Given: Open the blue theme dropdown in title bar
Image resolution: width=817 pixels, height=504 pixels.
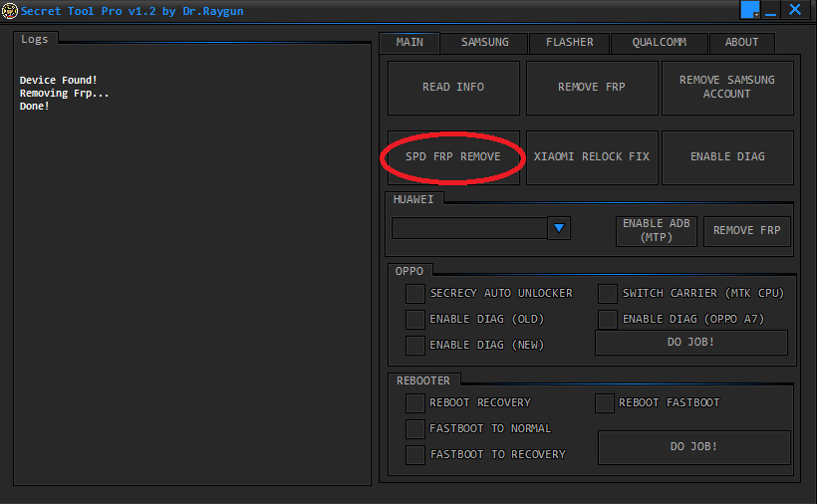Looking at the screenshot, I should 750,10.
